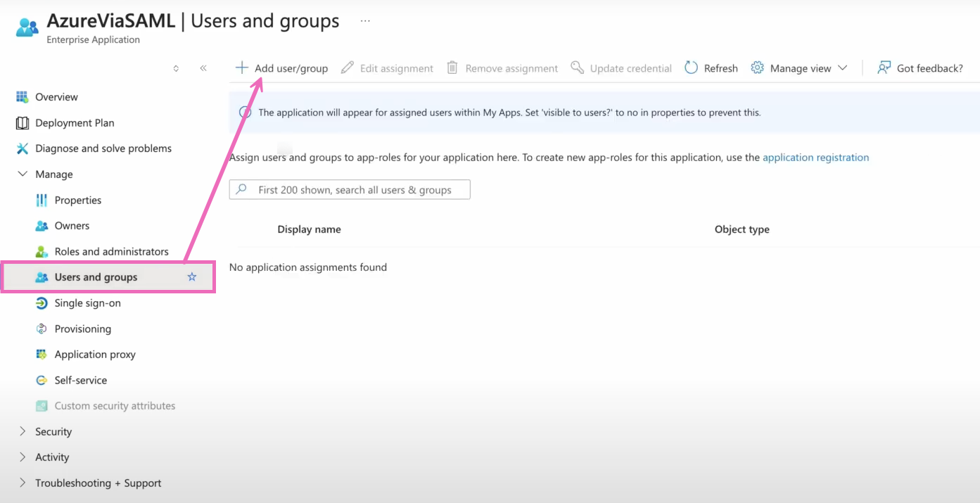Select Application proxy item
980x503 pixels.
pyautogui.click(x=95, y=355)
